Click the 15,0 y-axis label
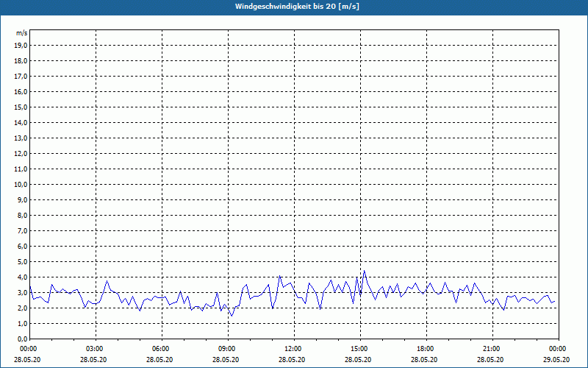Image resolution: width=588 pixels, height=368 pixels. pyautogui.click(x=21, y=107)
